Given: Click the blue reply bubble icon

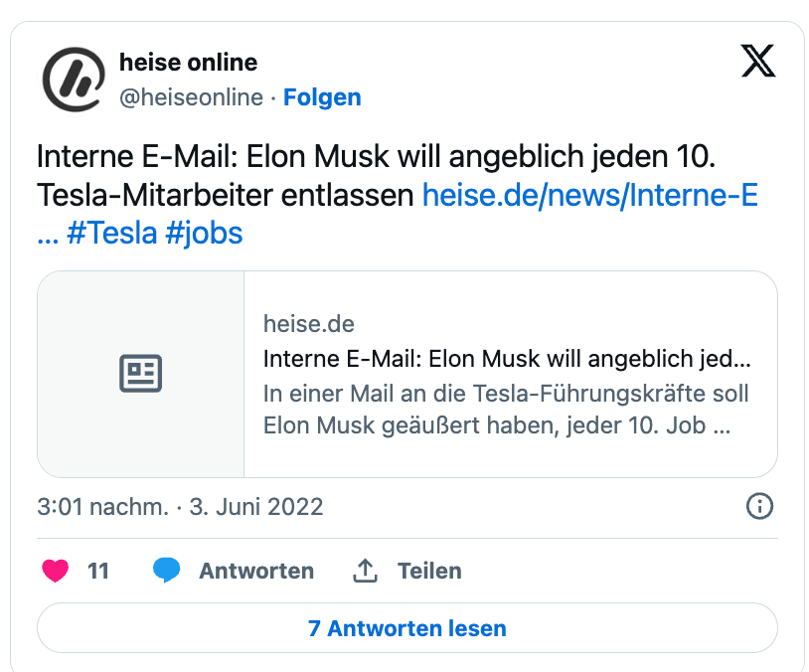Looking at the screenshot, I should (x=166, y=571).
